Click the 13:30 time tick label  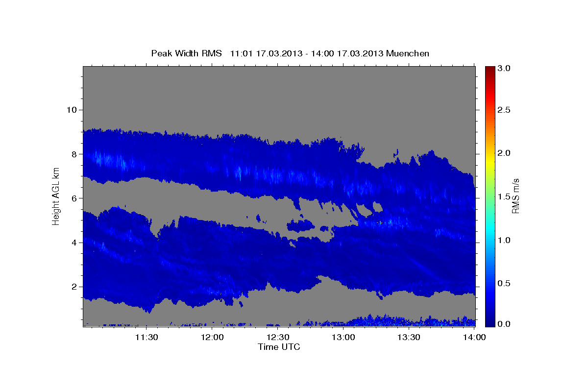(409, 337)
